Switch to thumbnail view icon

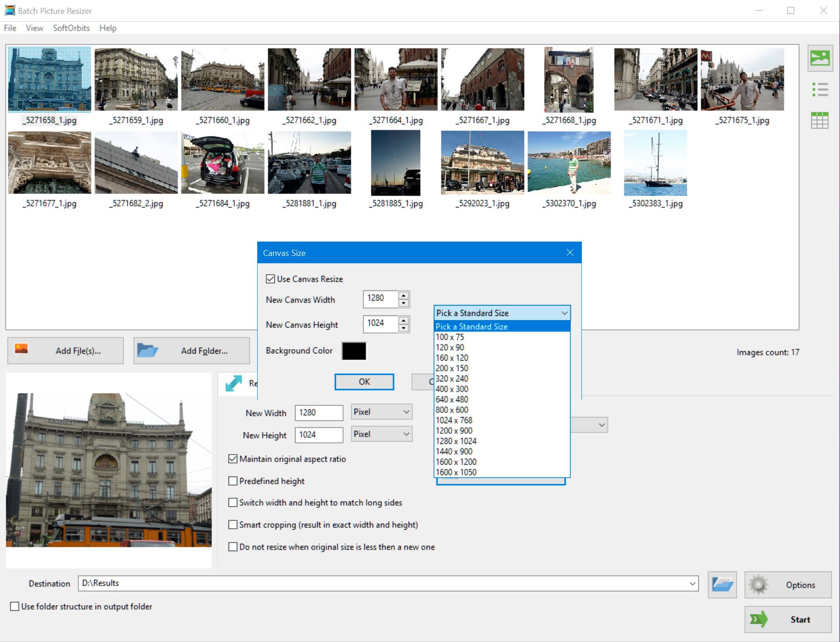click(x=820, y=58)
